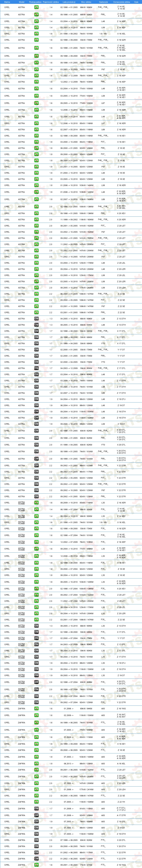Click PB icon in Zafira 71kW / 97KM row

36,865
